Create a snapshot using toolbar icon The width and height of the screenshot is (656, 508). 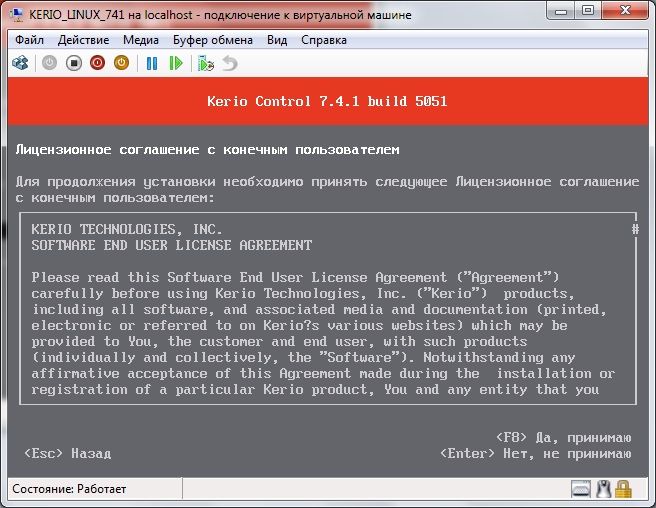206,63
